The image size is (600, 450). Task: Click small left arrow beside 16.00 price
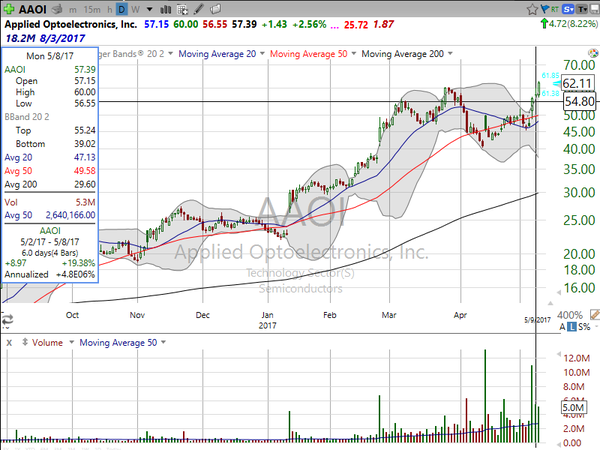559,292
